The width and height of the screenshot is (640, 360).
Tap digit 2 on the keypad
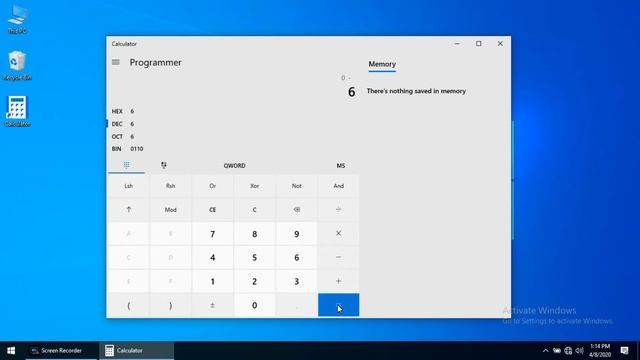(x=255, y=281)
